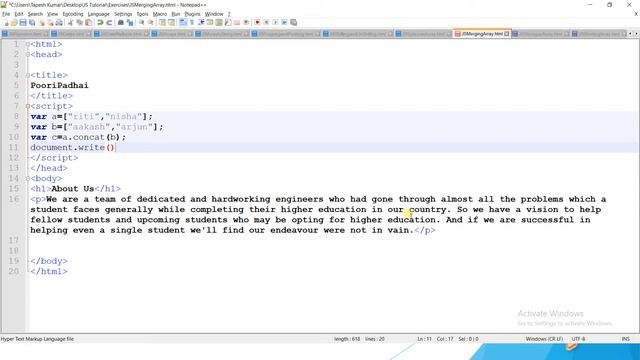640x360 pixels.
Task: Open the File menu
Action: tap(6, 14)
